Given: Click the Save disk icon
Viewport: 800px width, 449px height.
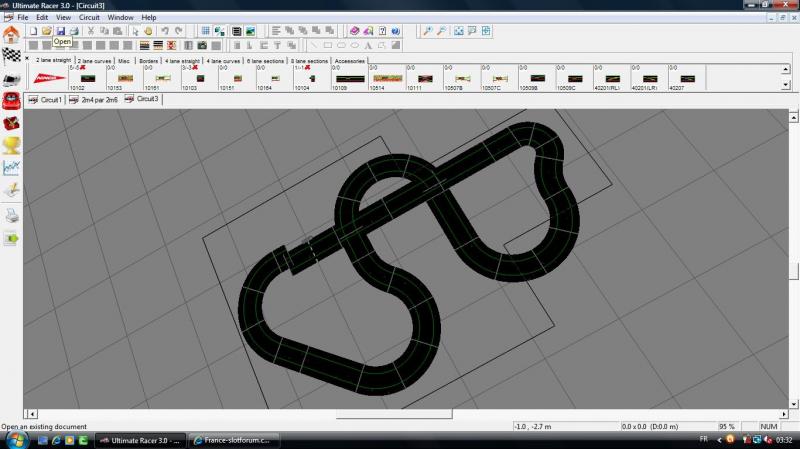Looking at the screenshot, I should point(60,31).
